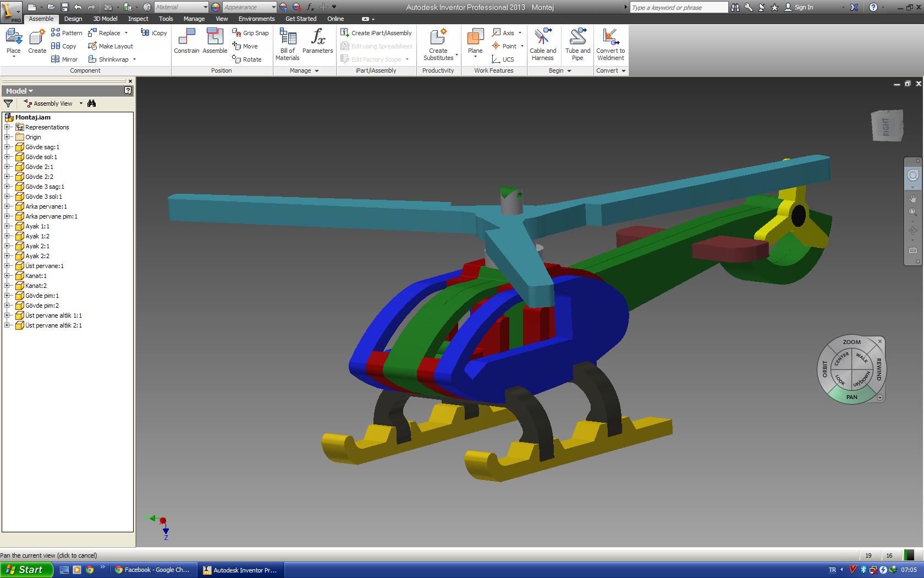Click the Autodesk Inventor taskbar item
The height and width of the screenshot is (578, 924).
click(x=240, y=570)
